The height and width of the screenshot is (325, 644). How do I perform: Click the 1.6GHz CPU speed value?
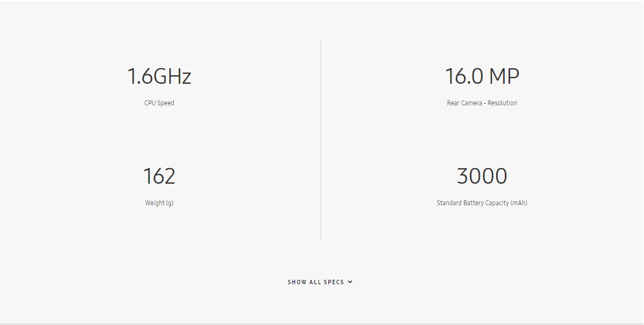click(159, 76)
